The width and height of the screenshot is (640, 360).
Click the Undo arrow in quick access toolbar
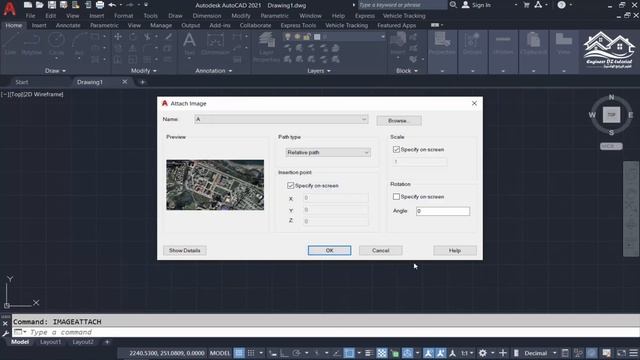click(x=112, y=5)
